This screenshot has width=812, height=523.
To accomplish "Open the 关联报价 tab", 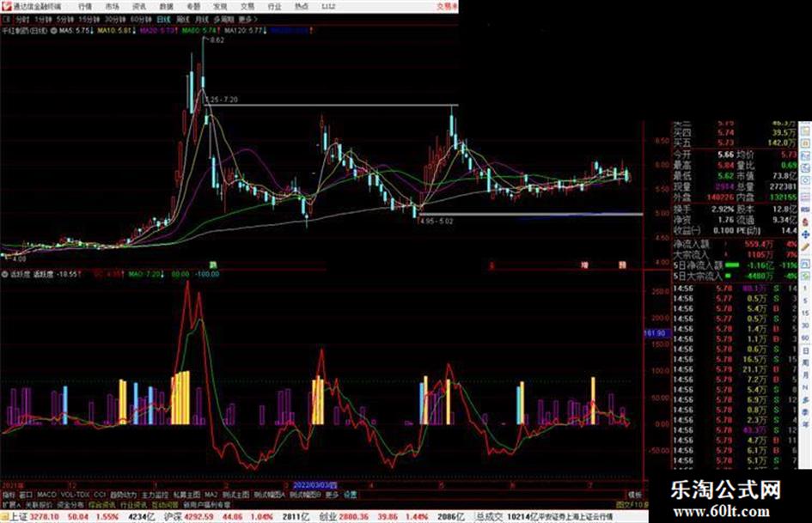I will point(39,505).
